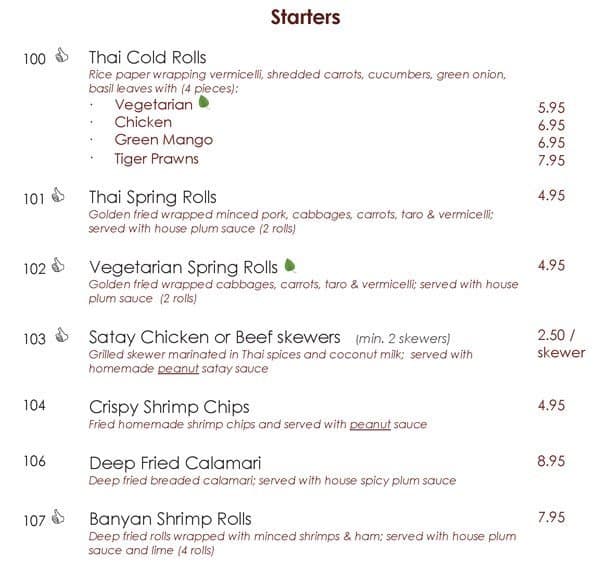Click the green leaf next to Vegetarian cold roll
Screen dimensions: 600x569
pyautogui.click(x=204, y=102)
